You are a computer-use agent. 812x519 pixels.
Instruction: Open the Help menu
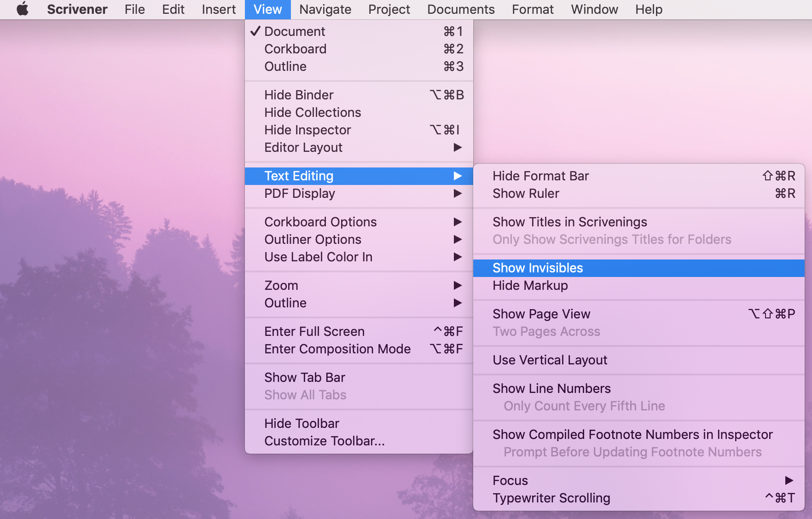coord(649,9)
